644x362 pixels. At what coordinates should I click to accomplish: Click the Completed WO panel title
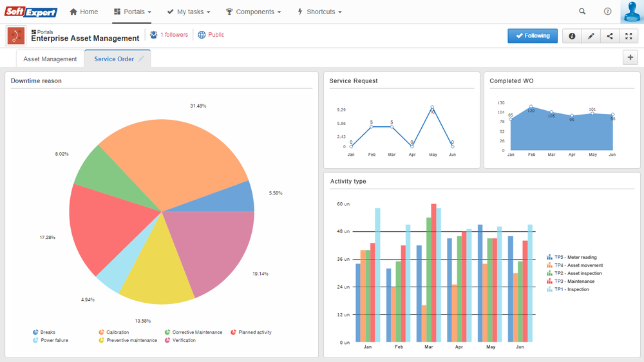[511, 81]
